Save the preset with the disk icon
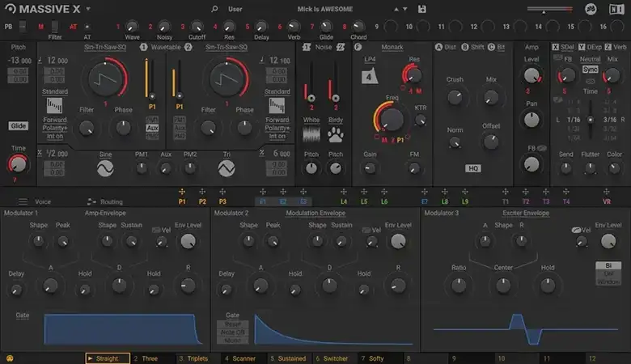 pos(421,9)
